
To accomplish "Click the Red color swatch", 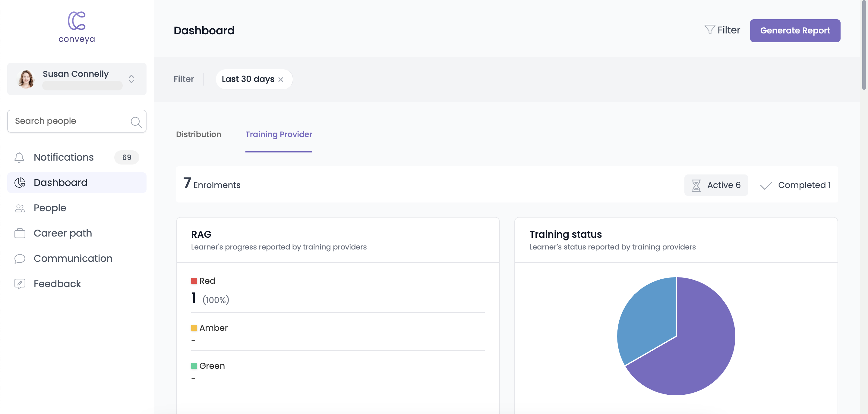I will click(x=194, y=281).
